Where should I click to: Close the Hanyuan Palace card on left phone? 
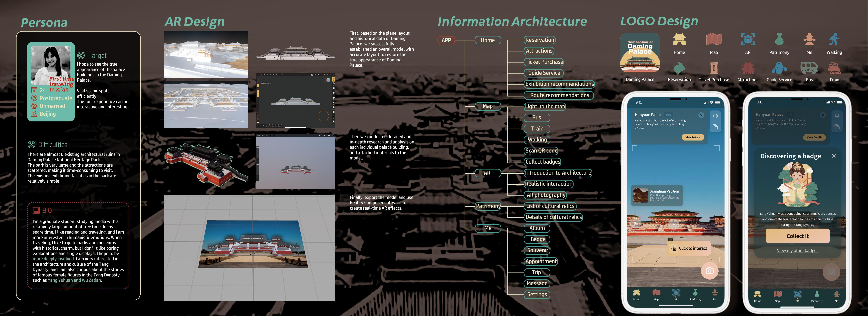(x=701, y=115)
